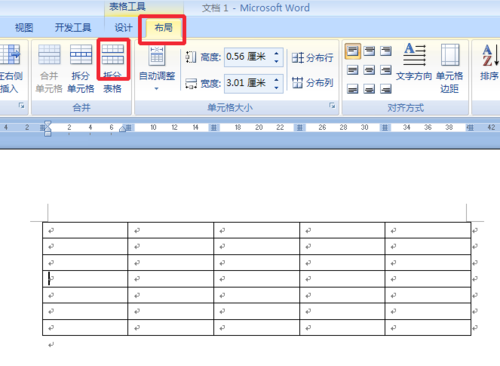This screenshot has height=366, width=500.
Task: Align cell text top right
Action: click(x=386, y=51)
